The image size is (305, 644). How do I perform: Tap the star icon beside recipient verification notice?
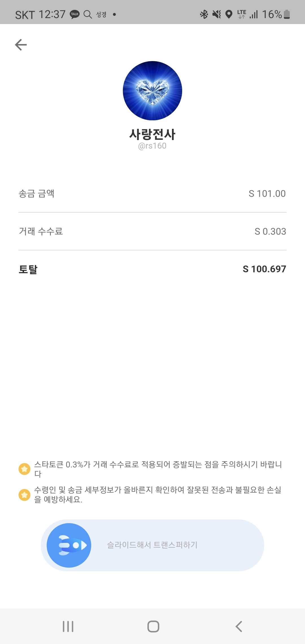click(25, 495)
